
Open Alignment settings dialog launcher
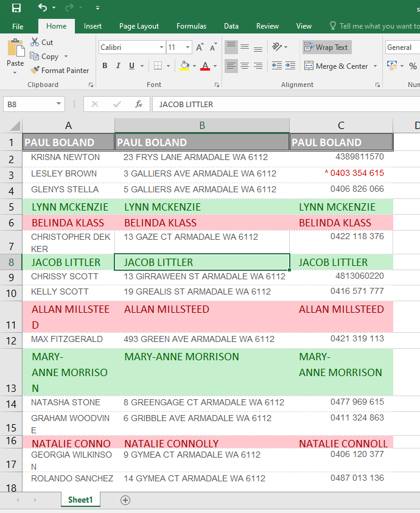pos(378,85)
